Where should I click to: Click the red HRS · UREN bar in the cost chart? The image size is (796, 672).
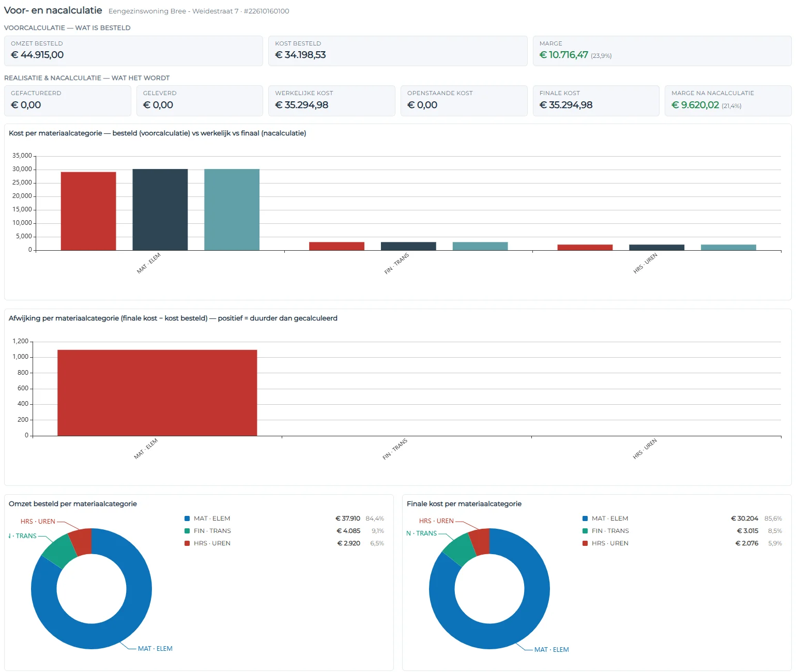[585, 247]
